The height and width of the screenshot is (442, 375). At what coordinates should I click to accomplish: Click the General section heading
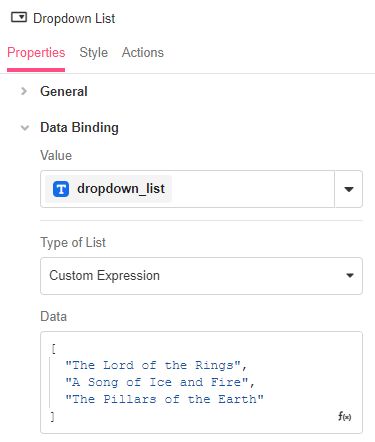(64, 91)
